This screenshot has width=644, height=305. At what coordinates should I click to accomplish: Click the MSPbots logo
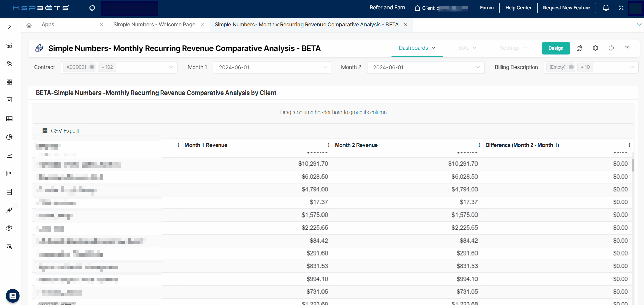pyautogui.click(x=41, y=8)
